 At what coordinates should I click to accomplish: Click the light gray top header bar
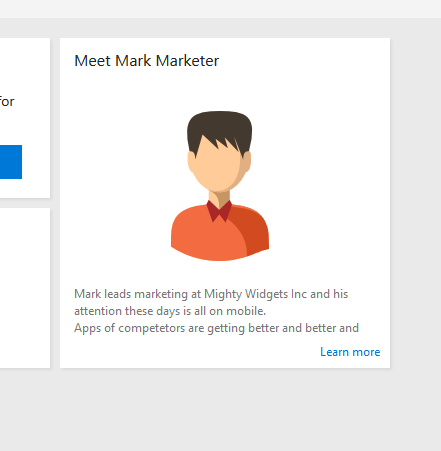(x=220, y=9)
